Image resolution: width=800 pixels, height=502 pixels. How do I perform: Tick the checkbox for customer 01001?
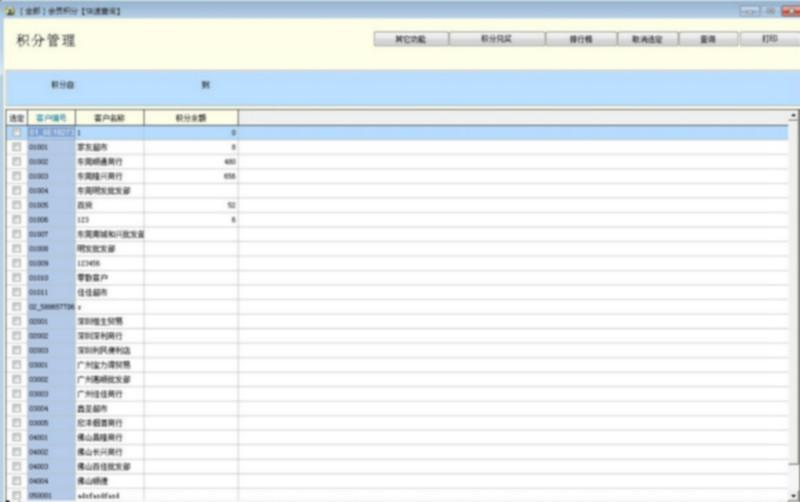point(16,147)
